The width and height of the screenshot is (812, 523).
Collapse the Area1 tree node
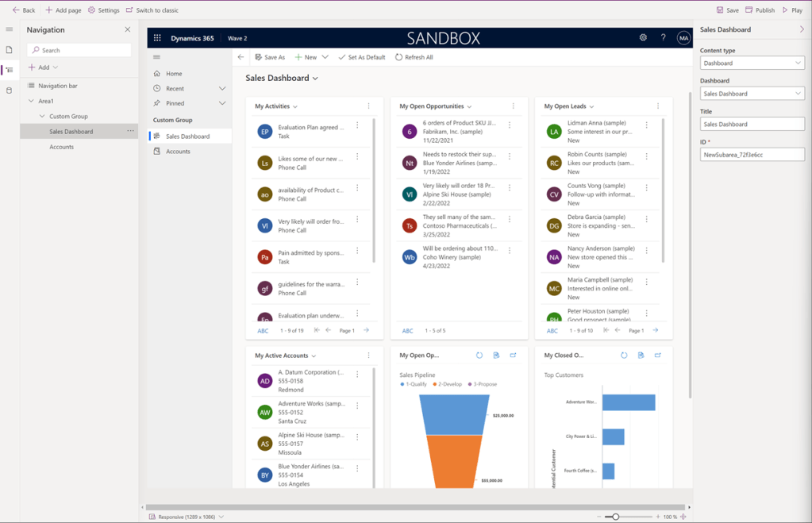pyautogui.click(x=31, y=101)
